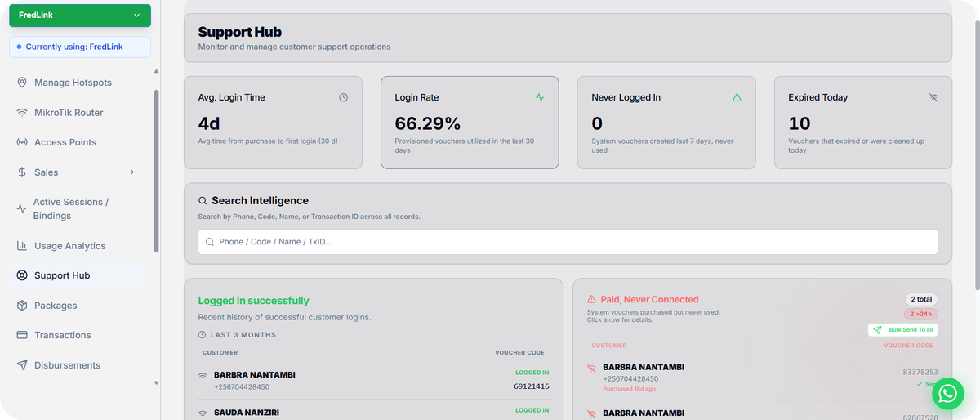Screen dimensions: 980x420
Task: Click the MikroTik Router wifi icon
Action: click(x=22, y=113)
